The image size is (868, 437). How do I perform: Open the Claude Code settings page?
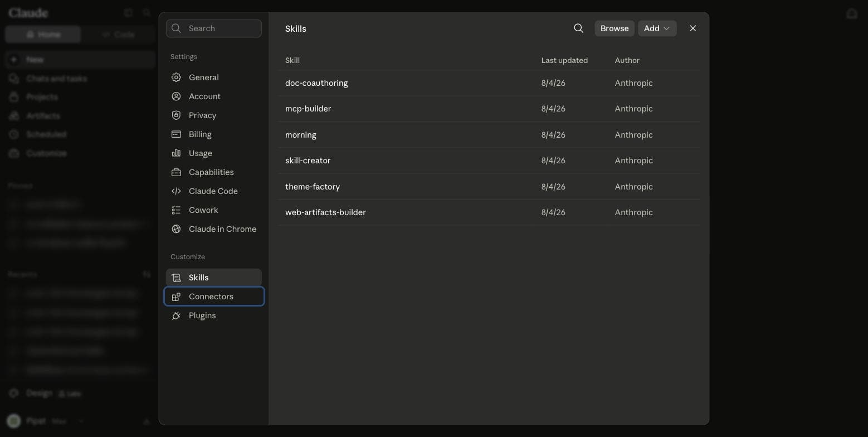point(213,191)
